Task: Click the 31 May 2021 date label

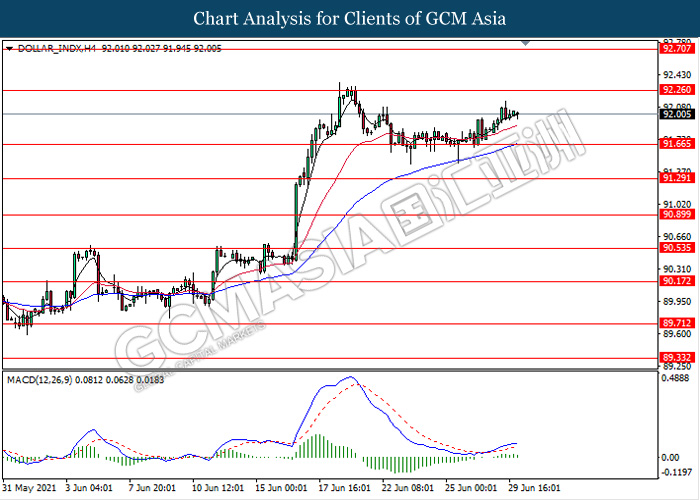Action: (x=29, y=488)
